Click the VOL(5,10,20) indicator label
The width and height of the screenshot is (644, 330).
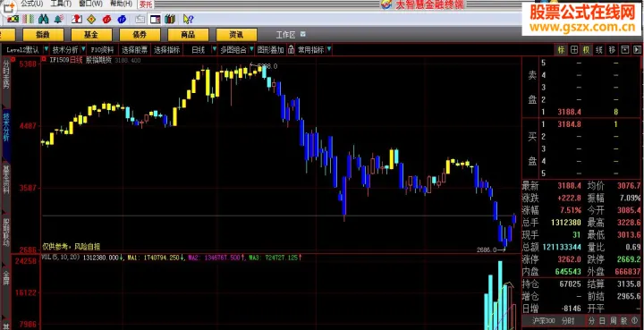pos(62,258)
